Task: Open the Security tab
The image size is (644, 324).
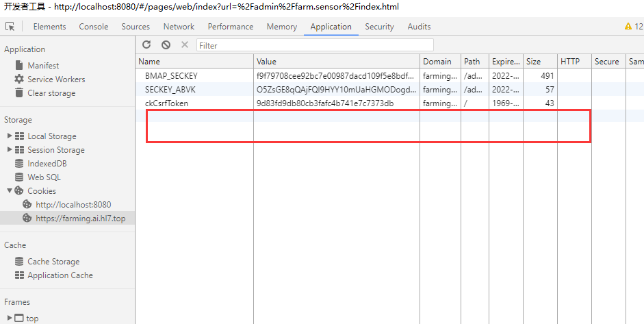Action: [379, 27]
